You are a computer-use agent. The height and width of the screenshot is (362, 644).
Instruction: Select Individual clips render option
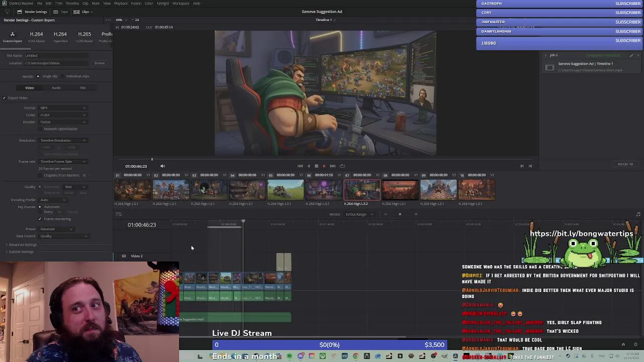click(x=75, y=76)
